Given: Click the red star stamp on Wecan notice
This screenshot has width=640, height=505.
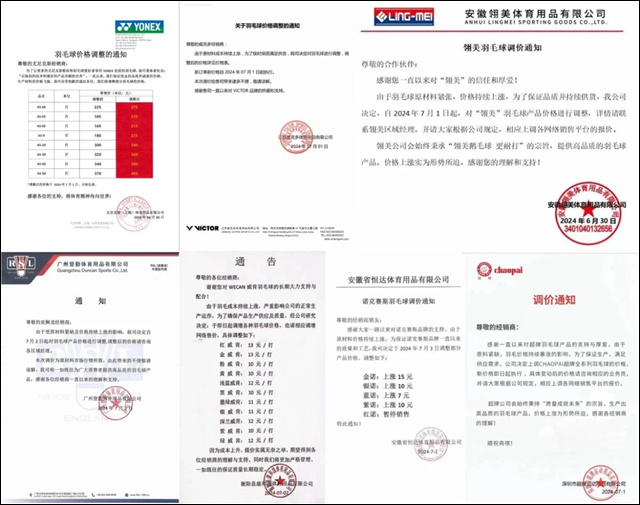Looking at the screenshot, I should (280, 482).
